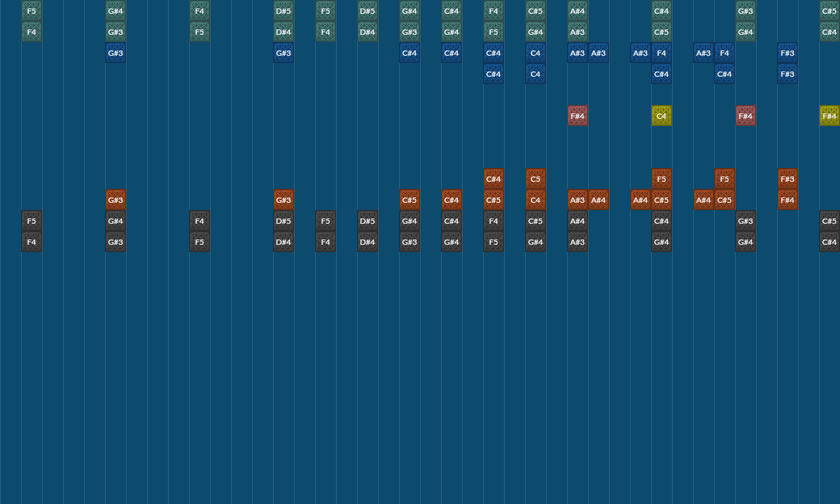This screenshot has height=504, width=840.
Task: Select the dark gray D#4 note
Action: point(283,241)
